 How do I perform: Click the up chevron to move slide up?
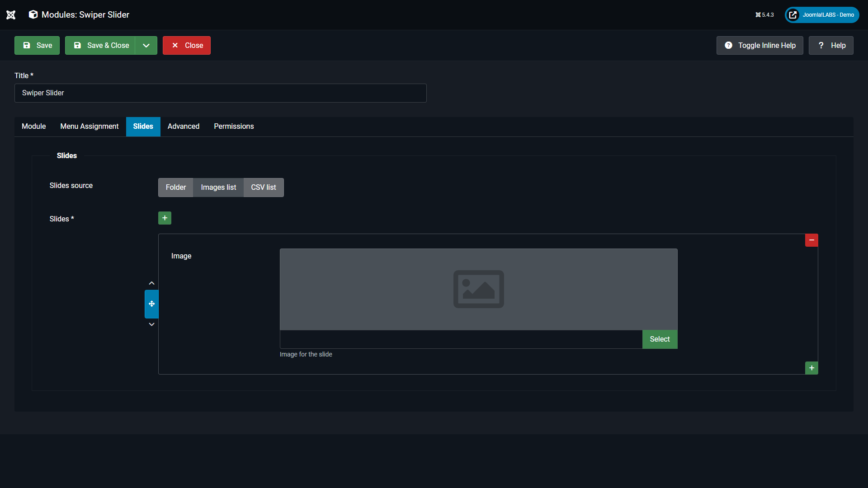click(x=151, y=283)
